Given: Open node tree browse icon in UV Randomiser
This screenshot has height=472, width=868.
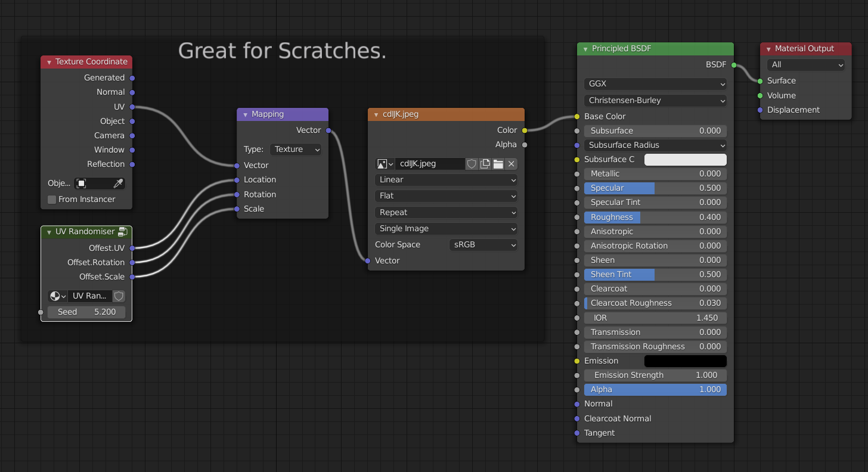Looking at the screenshot, I should point(57,296).
